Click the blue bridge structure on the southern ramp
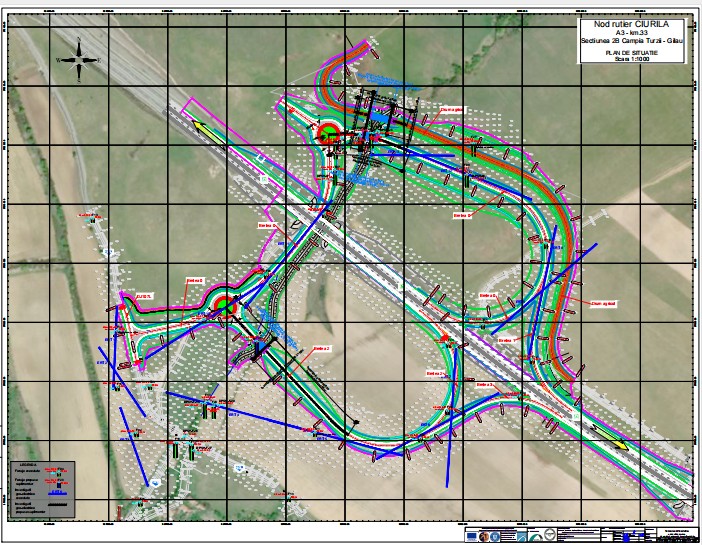The height and width of the screenshot is (545, 702). (x=259, y=349)
